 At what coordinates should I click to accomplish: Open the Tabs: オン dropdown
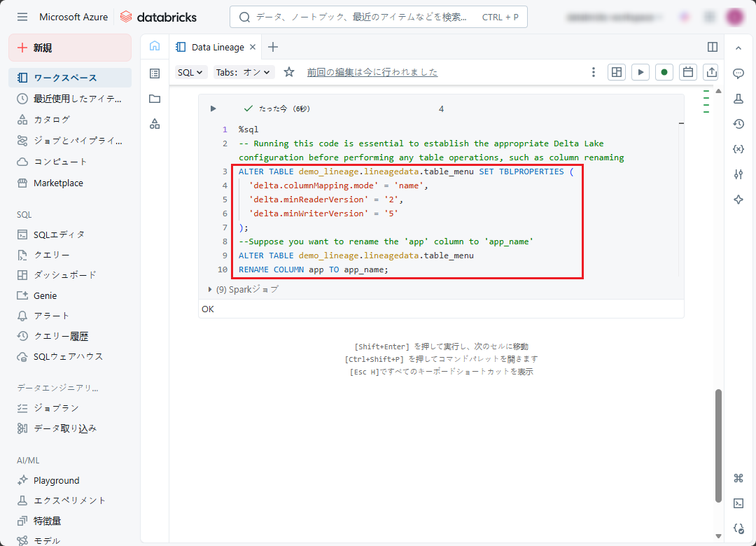[x=244, y=72]
